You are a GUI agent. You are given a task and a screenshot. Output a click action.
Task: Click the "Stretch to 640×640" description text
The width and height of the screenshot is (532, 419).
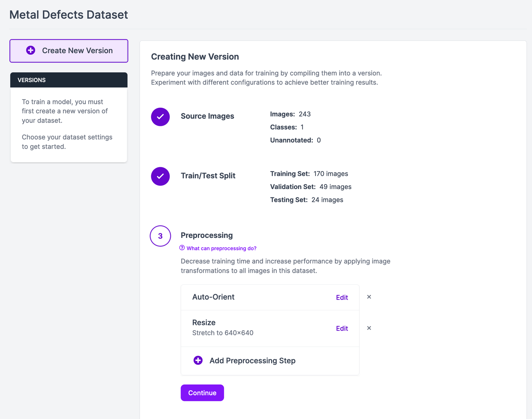[x=222, y=333]
